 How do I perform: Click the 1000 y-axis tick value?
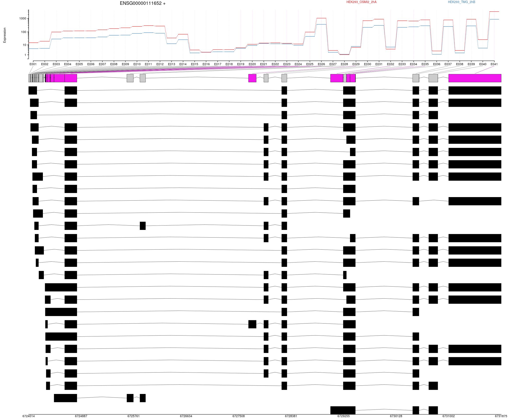[23, 19]
